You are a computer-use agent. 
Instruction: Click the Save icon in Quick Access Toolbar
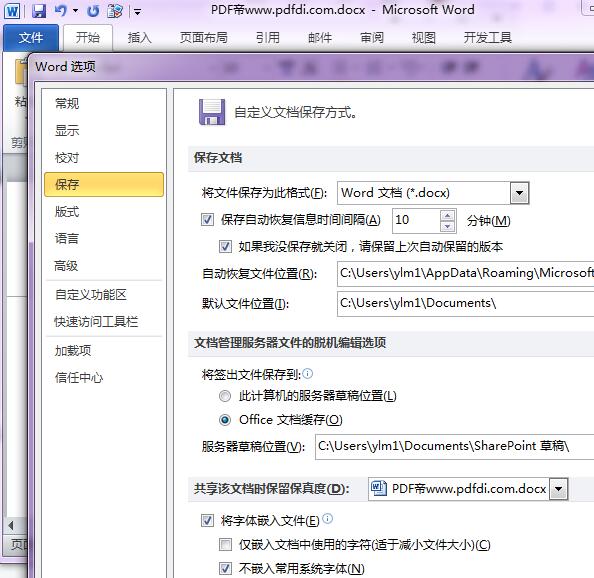coord(39,11)
